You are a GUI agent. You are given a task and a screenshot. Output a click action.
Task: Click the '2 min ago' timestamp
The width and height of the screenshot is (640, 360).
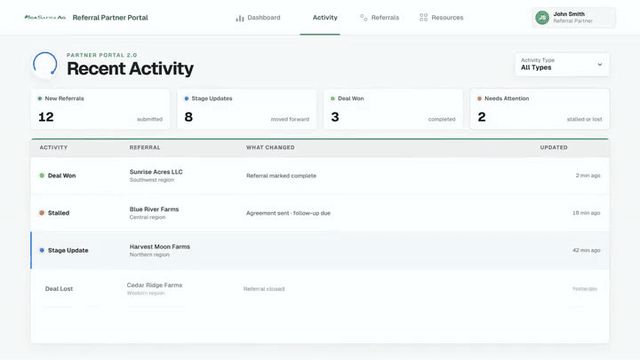pos(588,176)
